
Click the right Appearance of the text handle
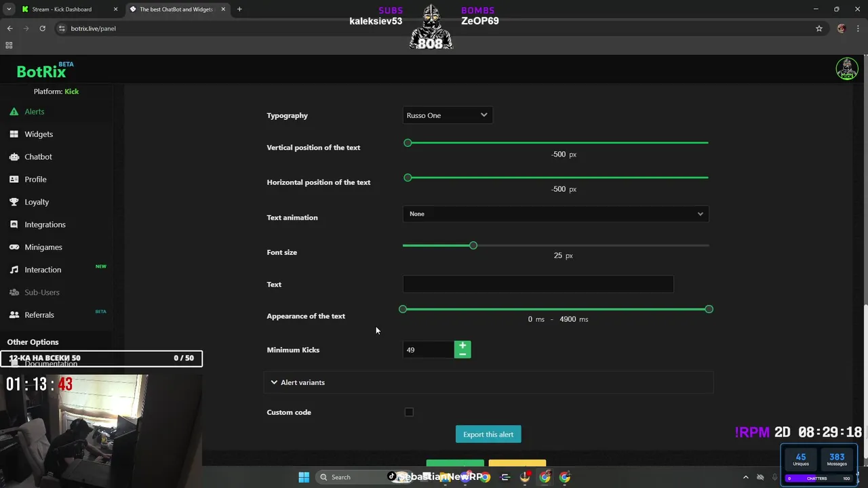[x=709, y=309]
